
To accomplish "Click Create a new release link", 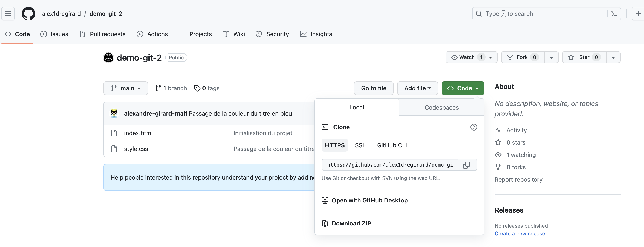I will pos(520,233).
